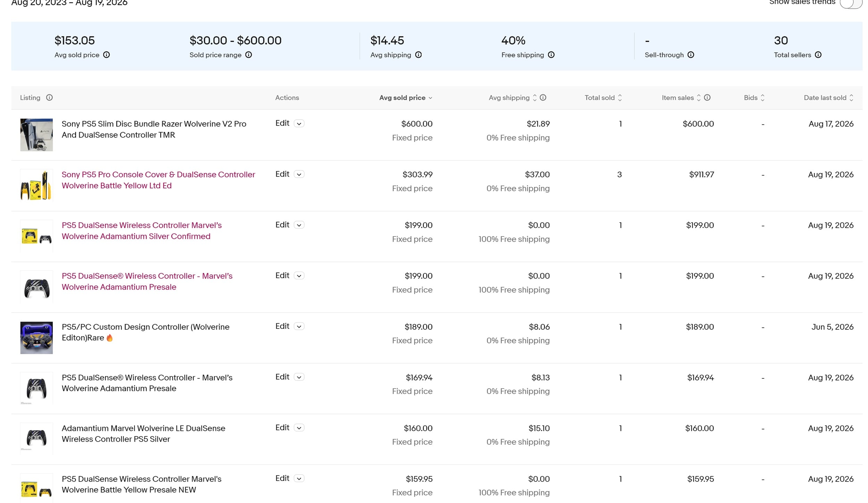Click info icon beside Sold price range
The image size is (868, 503).
coord(249,55)
